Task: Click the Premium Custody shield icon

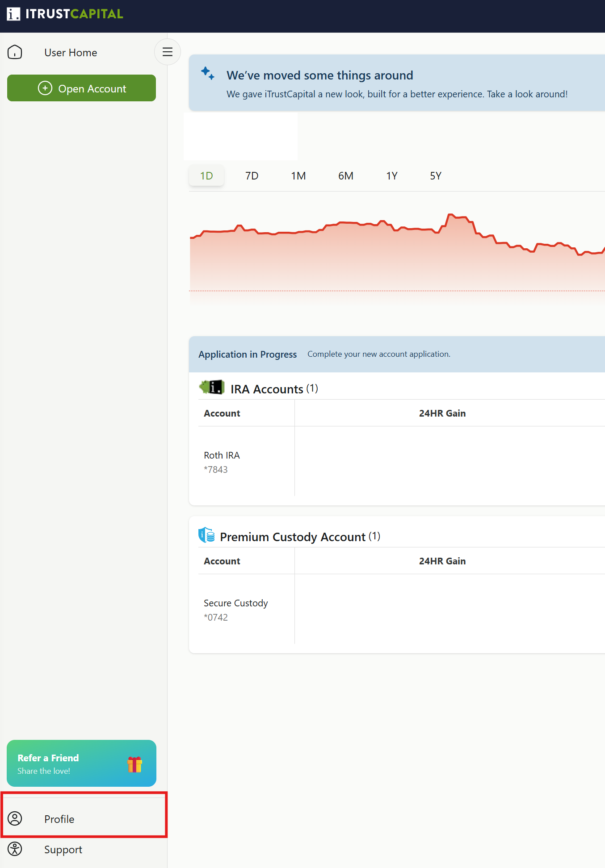Action: tap(206, 534)
